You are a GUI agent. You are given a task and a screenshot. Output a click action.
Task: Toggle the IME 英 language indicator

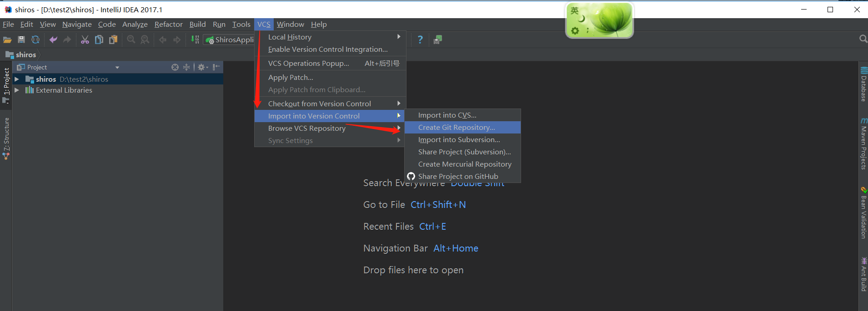point(575,10)
